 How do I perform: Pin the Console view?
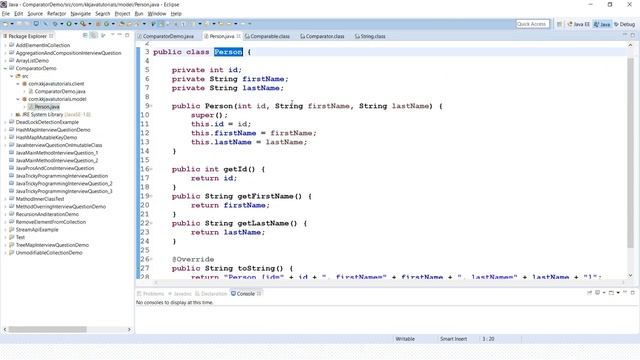[x=589, y=293]
